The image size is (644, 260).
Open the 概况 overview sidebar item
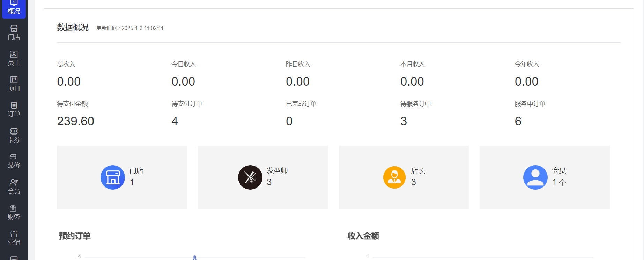coord(14,7)
